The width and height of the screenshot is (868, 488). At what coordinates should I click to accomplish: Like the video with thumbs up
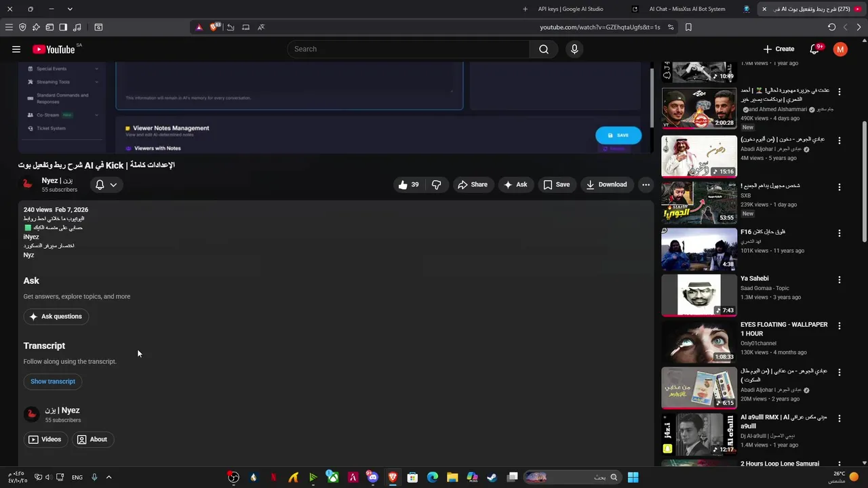point(409,184)
